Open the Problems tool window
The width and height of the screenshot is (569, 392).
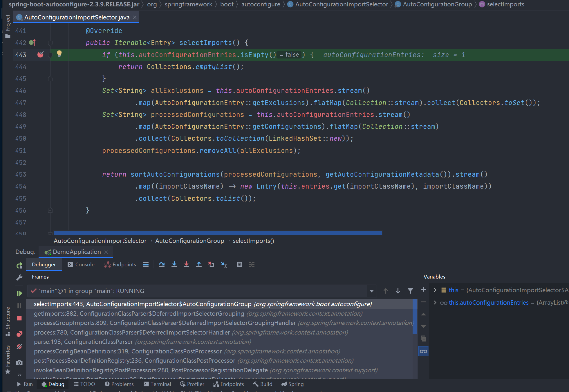pyautogui.click(x=119, y=384)
